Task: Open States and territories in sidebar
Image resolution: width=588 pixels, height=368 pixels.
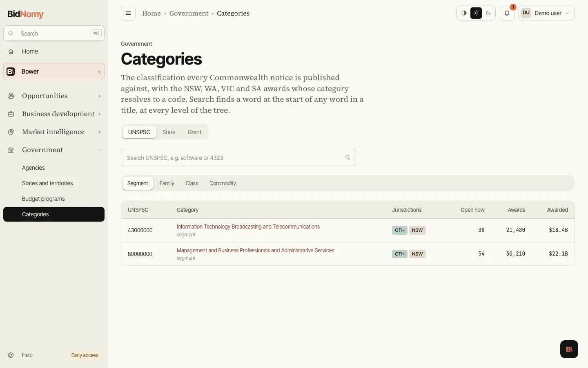Action: coord(54,183)
